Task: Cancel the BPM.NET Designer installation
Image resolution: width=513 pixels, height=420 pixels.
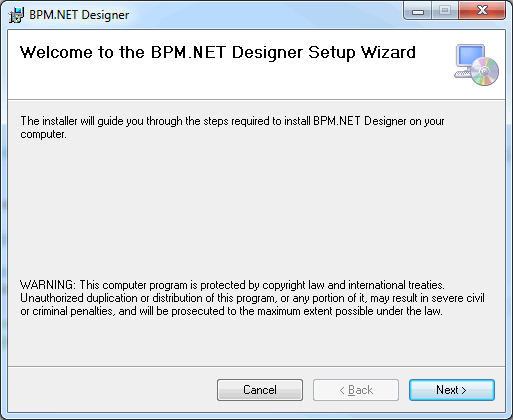Action: pos(260,390)
